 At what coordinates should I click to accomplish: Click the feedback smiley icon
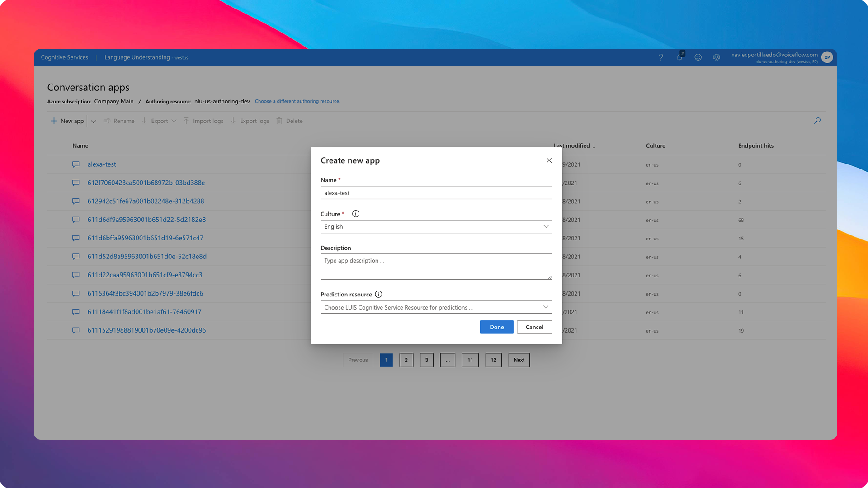point(698,57)
